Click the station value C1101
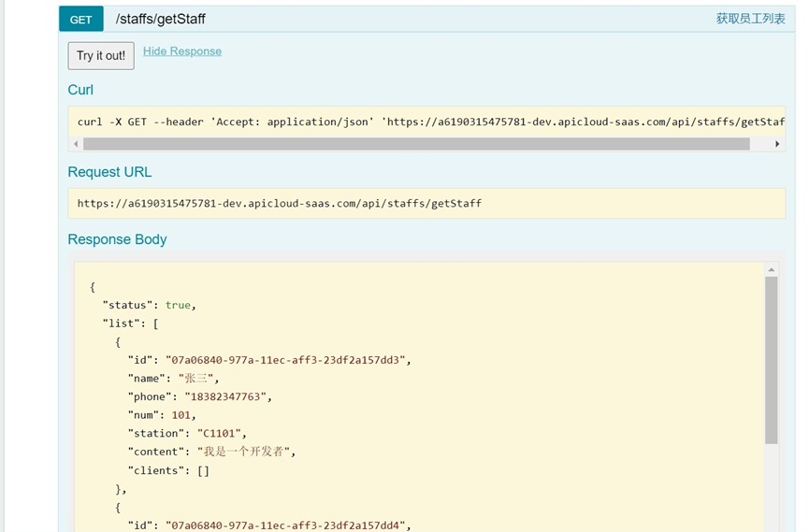Image resolution: width=809 pixels, height=532 pixels. (x=220, y=433)
